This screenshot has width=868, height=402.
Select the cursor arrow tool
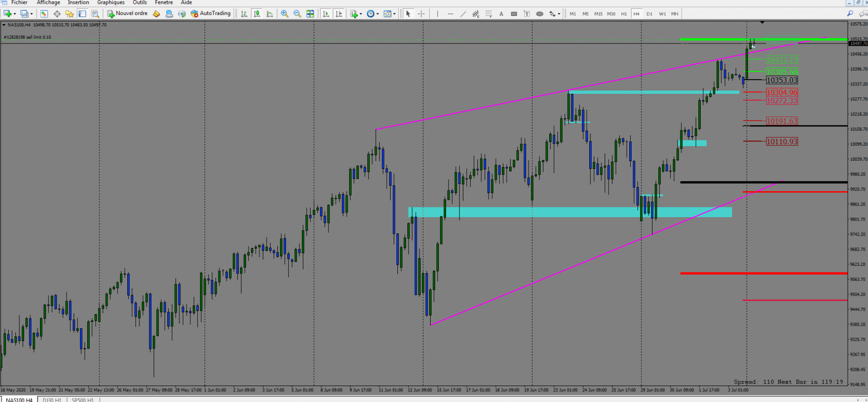(x=408, y=14)
